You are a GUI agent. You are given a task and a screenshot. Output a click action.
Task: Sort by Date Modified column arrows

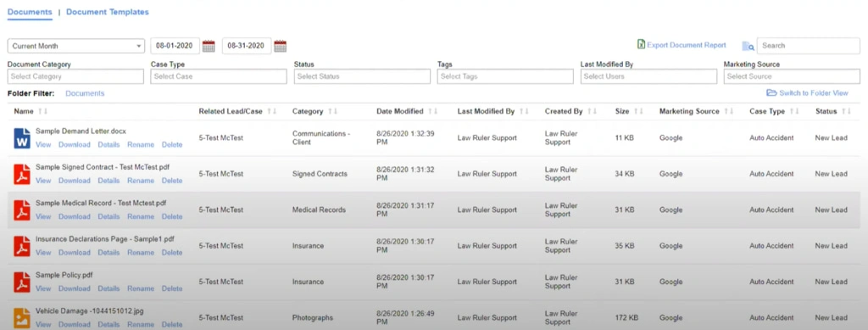tap(432, 111)
